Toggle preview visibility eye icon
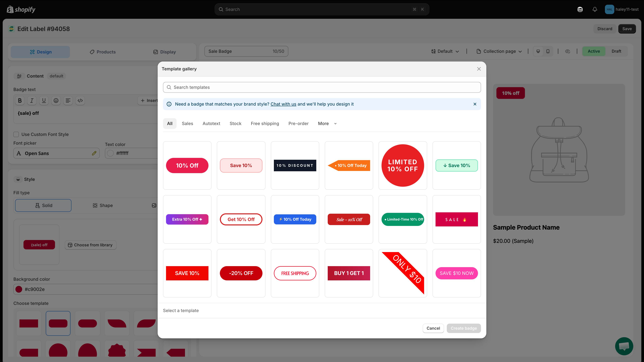 (x=568, y=51)
